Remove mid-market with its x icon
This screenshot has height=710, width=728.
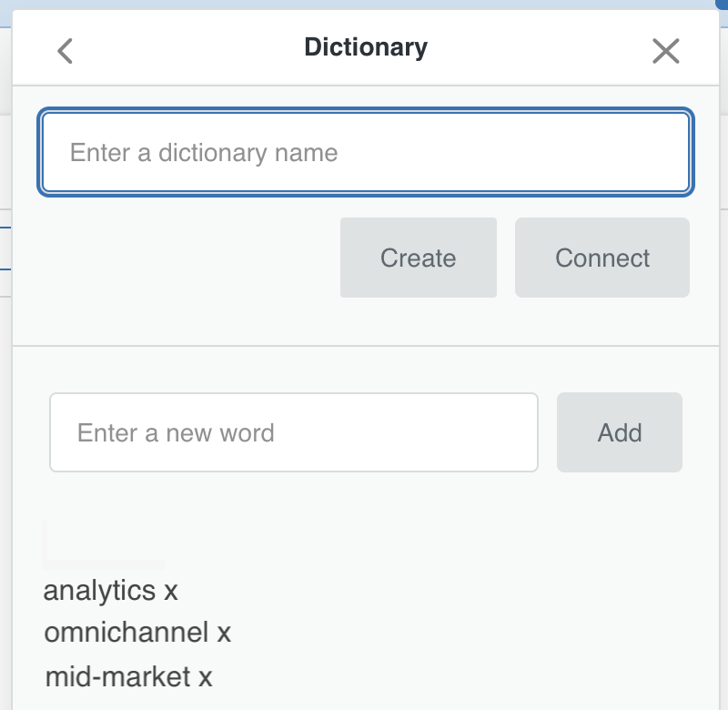tap(206, 676)
